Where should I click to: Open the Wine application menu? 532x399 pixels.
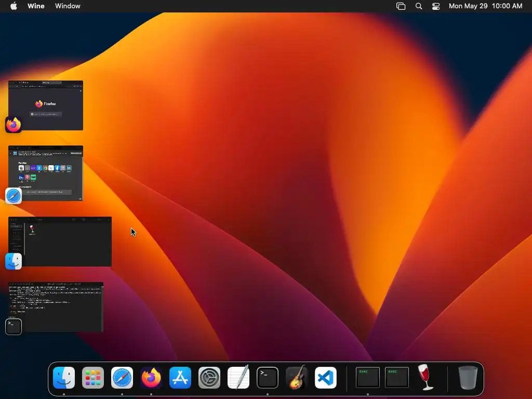click(36, 6)
